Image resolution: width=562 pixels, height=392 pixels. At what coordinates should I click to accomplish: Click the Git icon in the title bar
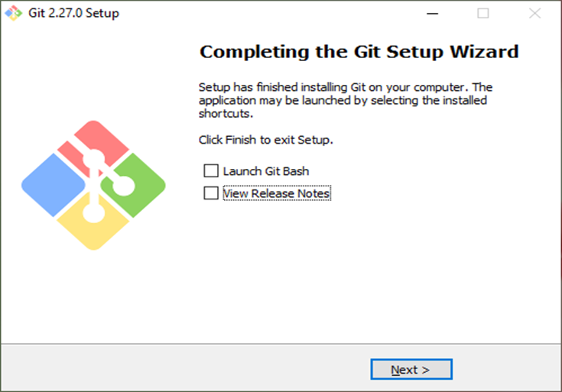click(13, 13)
